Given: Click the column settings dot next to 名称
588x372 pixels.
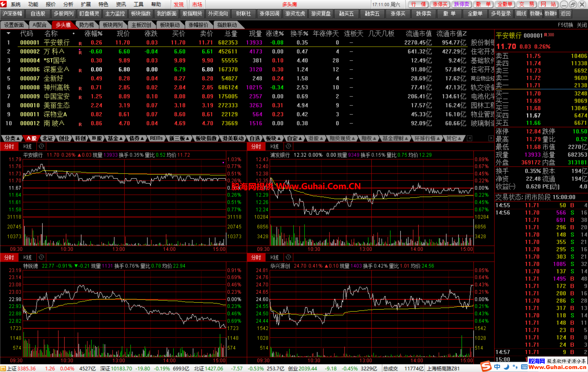Looking at the screenshot, I should click(x=73, y=34).
